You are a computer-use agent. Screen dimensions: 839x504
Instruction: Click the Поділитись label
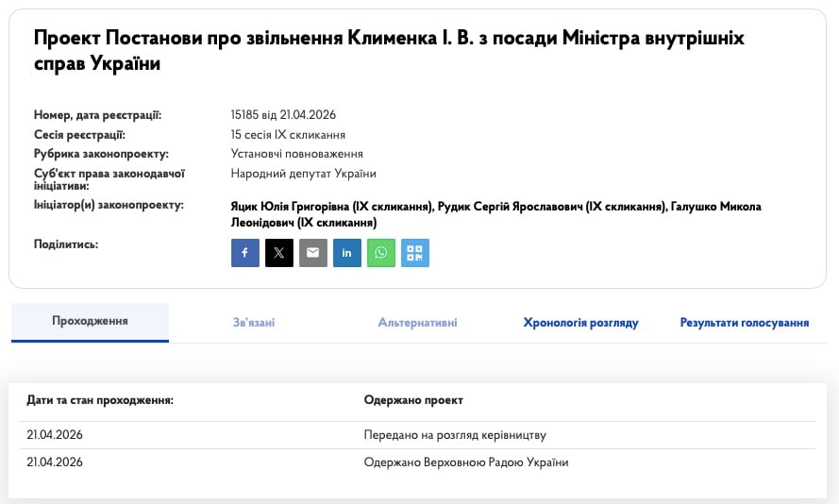66,244
